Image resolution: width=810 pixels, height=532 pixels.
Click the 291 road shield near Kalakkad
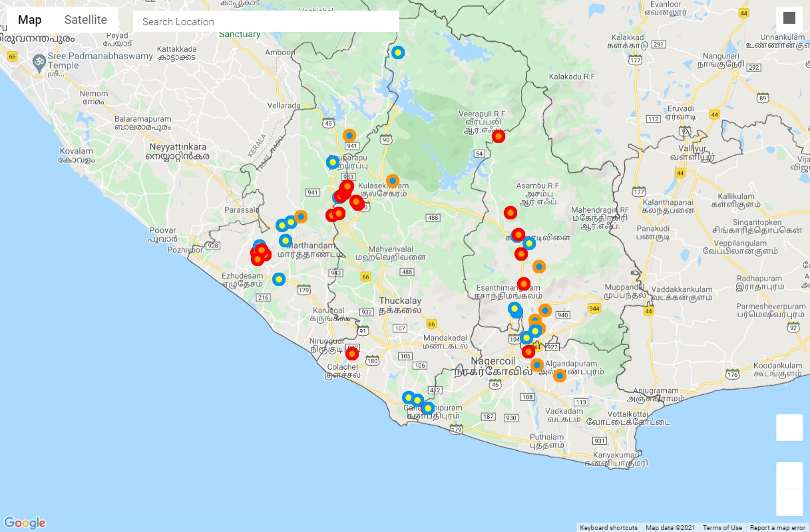click(x=660, y=44)
